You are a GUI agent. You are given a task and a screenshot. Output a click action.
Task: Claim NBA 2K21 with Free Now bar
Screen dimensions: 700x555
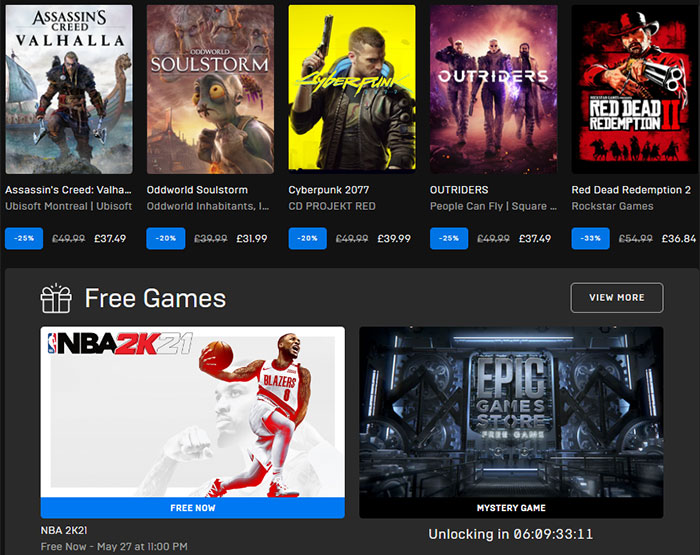point(192,508)
